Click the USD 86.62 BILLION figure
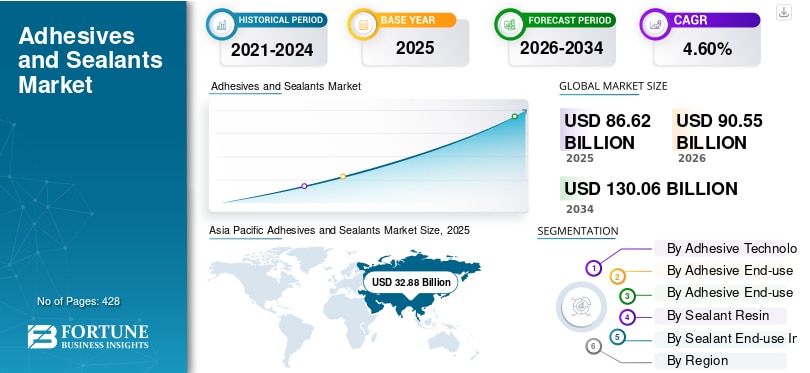 (x=608, y=131)
